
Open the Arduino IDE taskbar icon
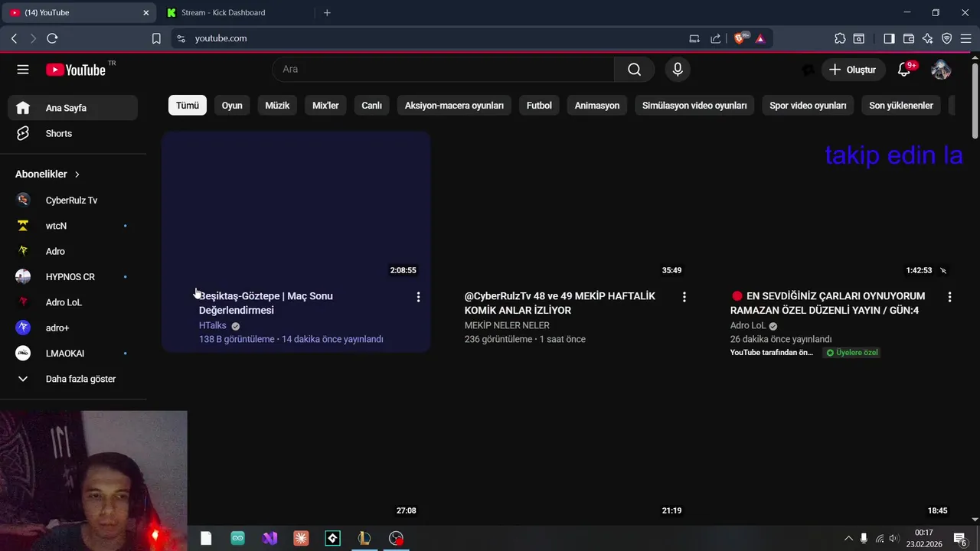click(237, 538)
